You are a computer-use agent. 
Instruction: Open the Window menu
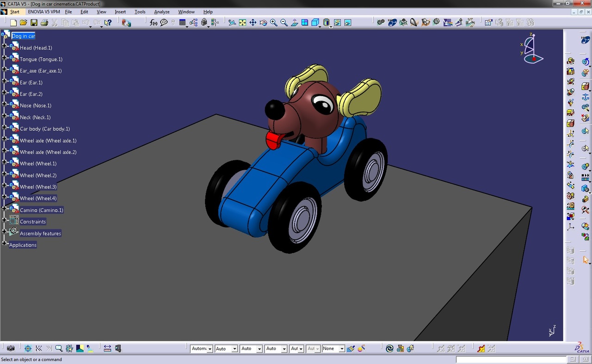(186, 12)
